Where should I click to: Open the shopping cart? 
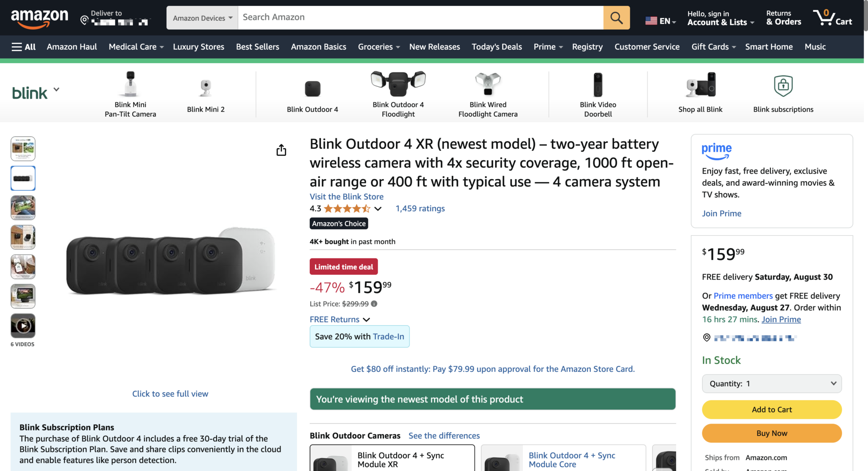(832, 17)
